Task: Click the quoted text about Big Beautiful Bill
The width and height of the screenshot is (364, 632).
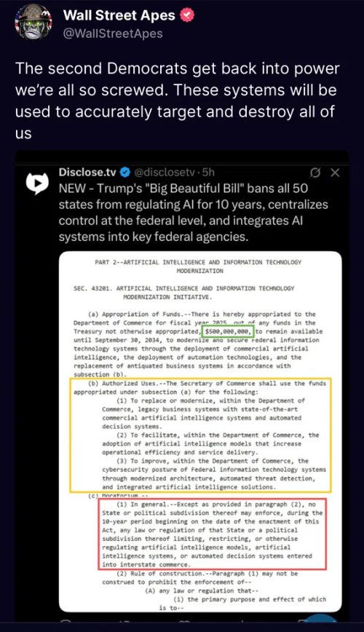Action: pos(194,213)
